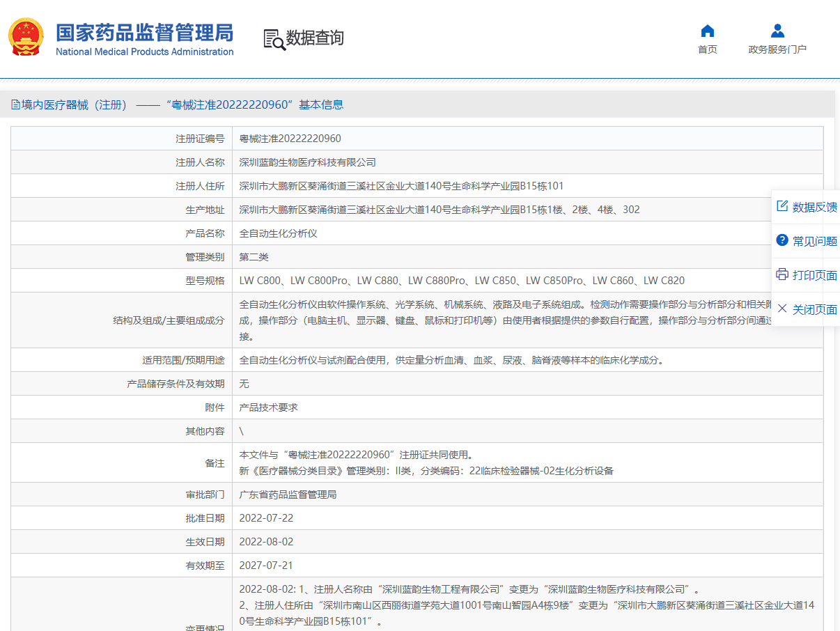
Task: Click 深圳蓝韵生物医疗科技有限公司 registrant name
Action: pos(308,162)
